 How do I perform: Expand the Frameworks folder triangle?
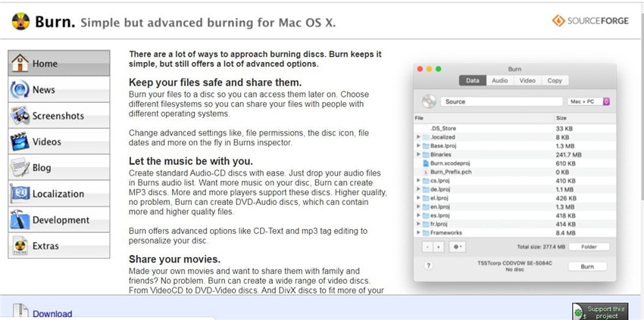[x=418, y=232]
